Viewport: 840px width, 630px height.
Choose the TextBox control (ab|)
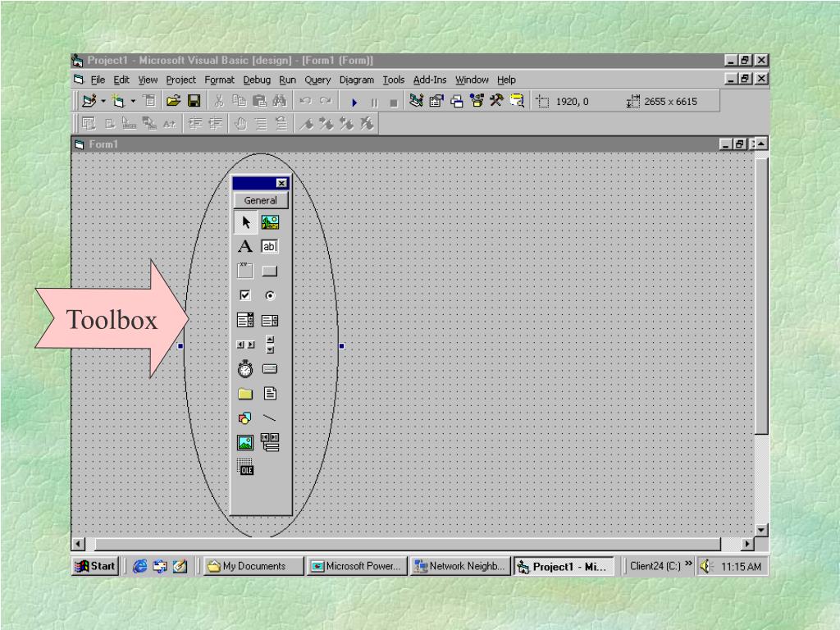point(269,246)
